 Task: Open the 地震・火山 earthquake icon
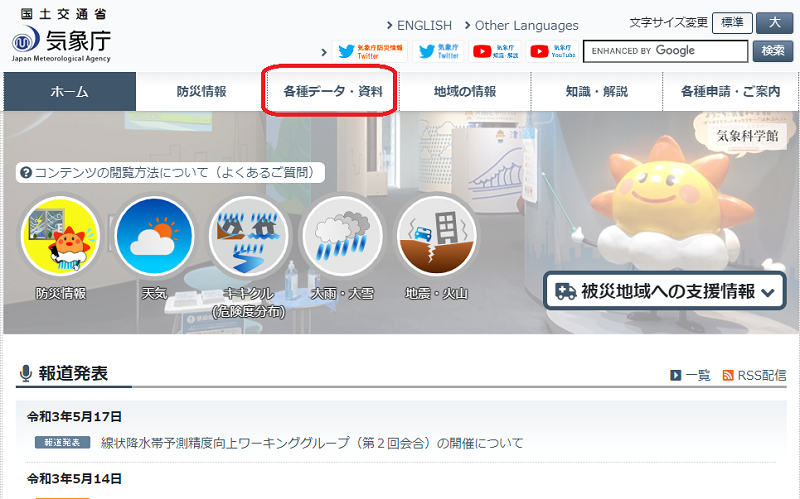436,237
